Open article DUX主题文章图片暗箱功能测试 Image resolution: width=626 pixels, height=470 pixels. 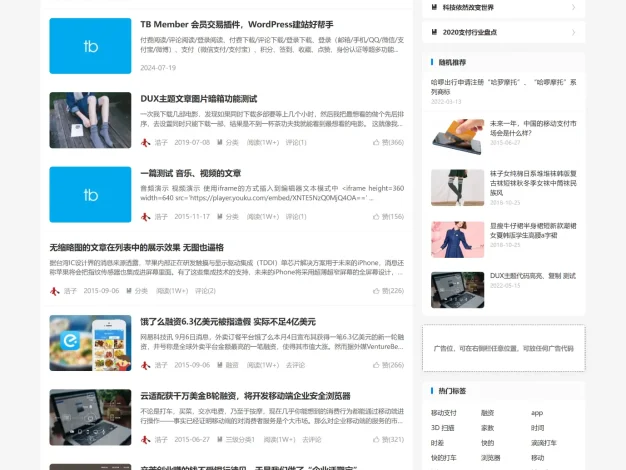coord(198,99)
